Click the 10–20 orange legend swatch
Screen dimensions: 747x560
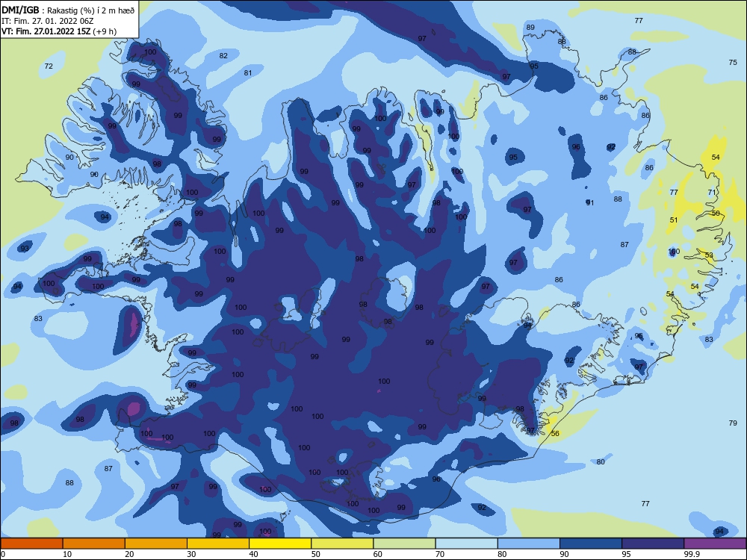point(94,544)
